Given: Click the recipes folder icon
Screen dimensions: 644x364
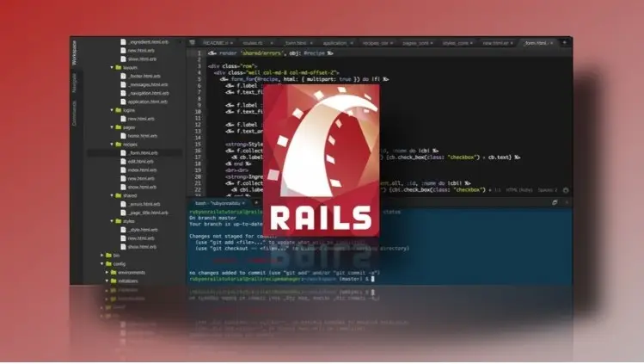Looking at the screenshot, I should coord(119,145).
